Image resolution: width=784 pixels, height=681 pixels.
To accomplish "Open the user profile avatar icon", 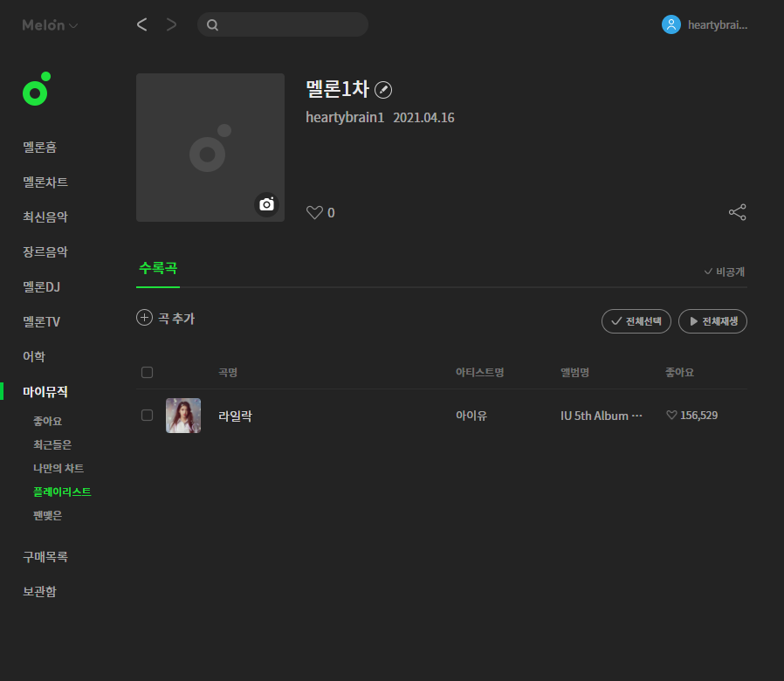I will pyautogui.click(x=671, y=24).
